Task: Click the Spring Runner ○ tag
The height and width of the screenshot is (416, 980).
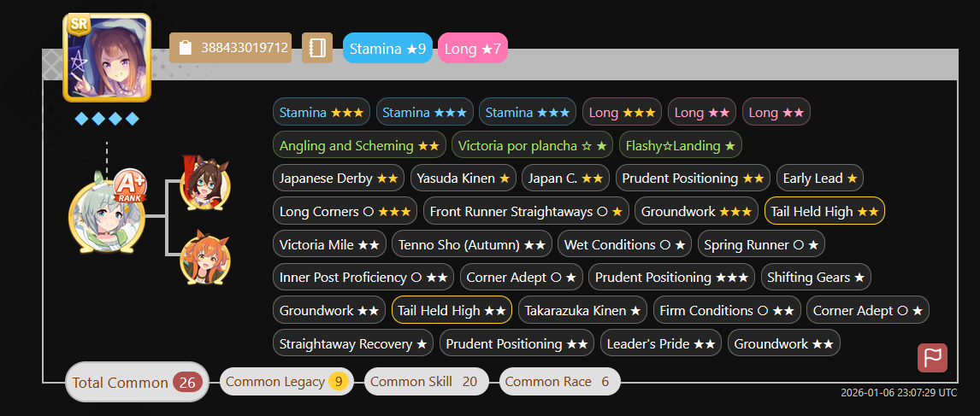Action: click(x=761, y=244)
